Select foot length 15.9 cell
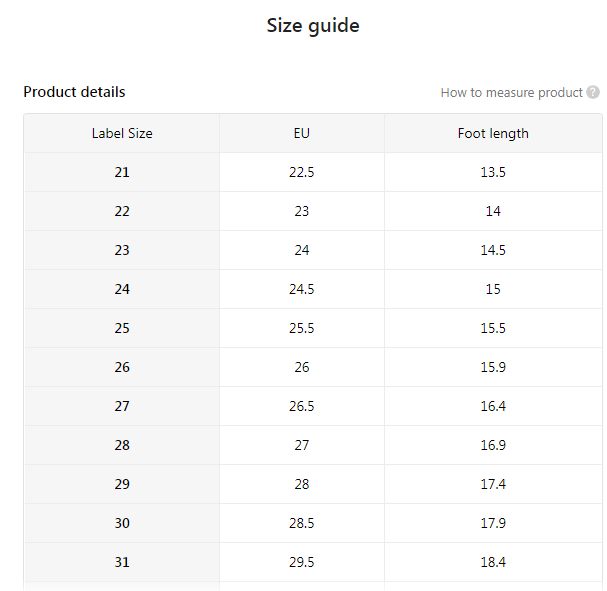Viewport: 607px width, 591px height. point(493,367)
